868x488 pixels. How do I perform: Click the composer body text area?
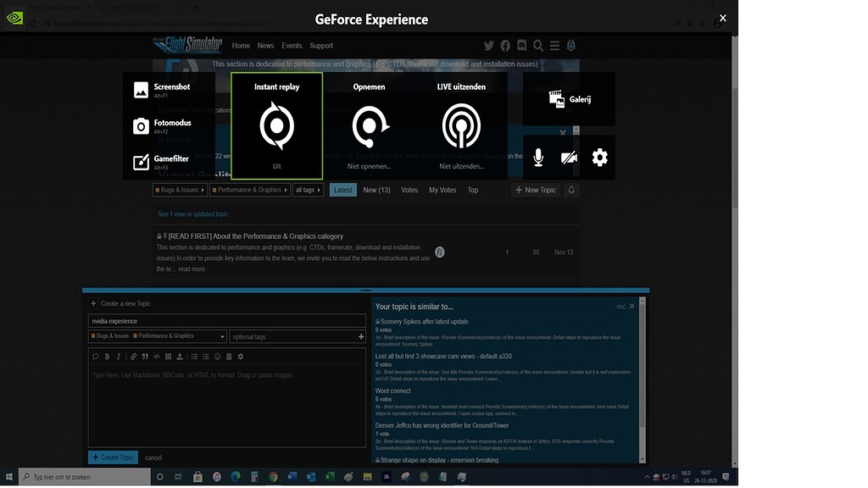coord(227,406)
